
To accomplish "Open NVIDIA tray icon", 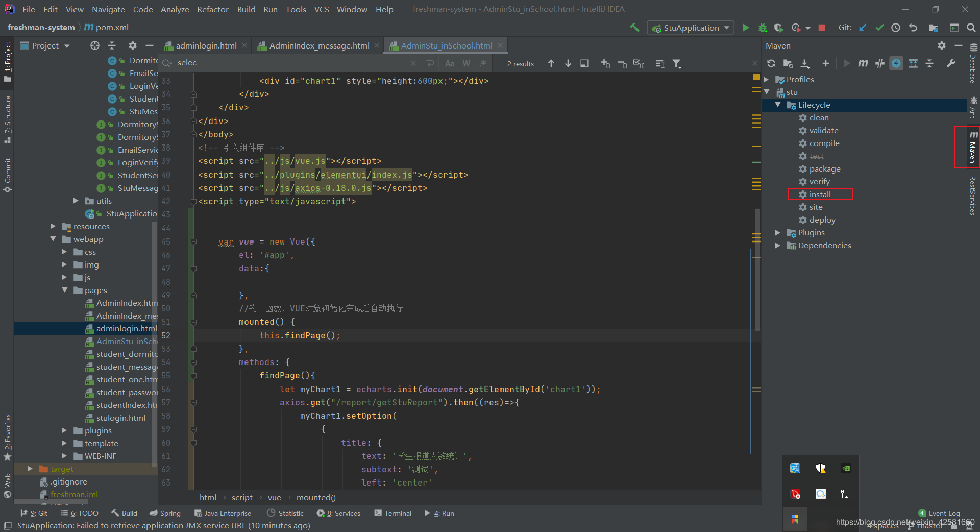I will (846, 468).
